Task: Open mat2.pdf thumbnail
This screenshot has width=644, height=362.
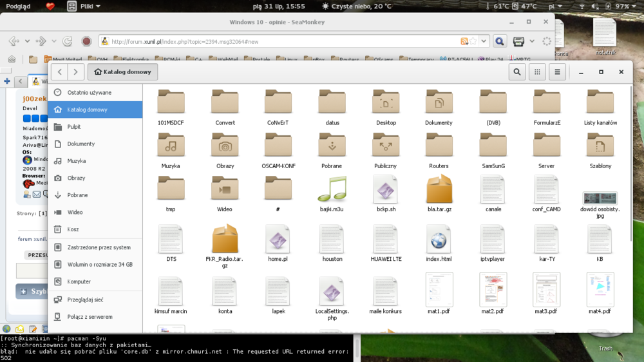Action: point(493,290)
